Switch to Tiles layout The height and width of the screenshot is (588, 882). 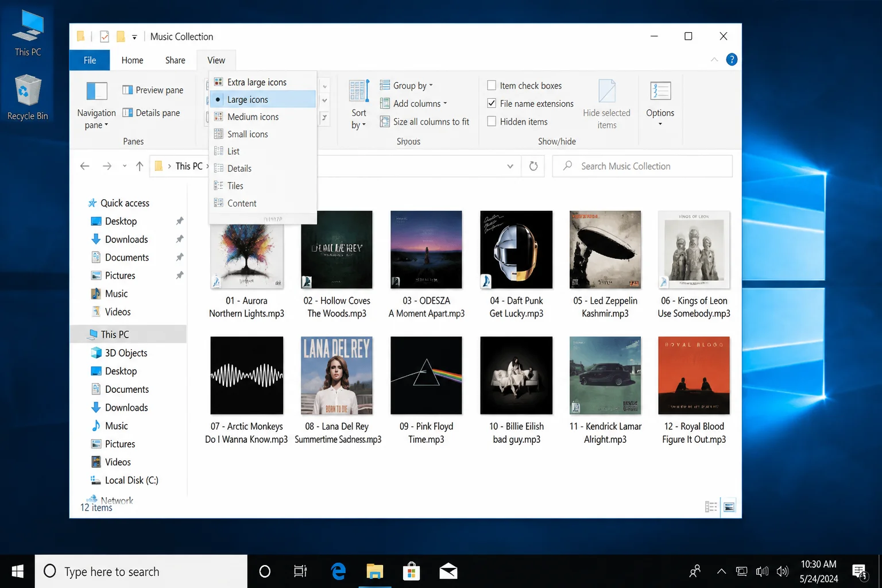tap(263, 185)
